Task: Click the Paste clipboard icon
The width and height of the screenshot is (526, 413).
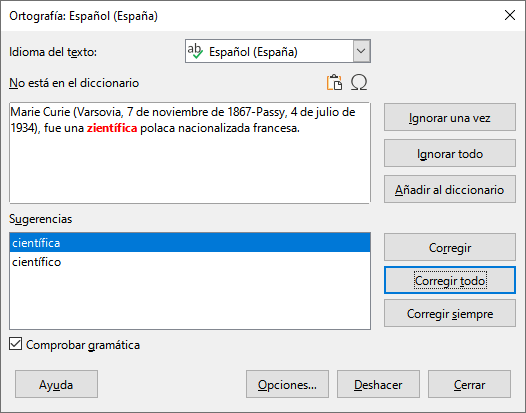Action: (x=334, y=83)
